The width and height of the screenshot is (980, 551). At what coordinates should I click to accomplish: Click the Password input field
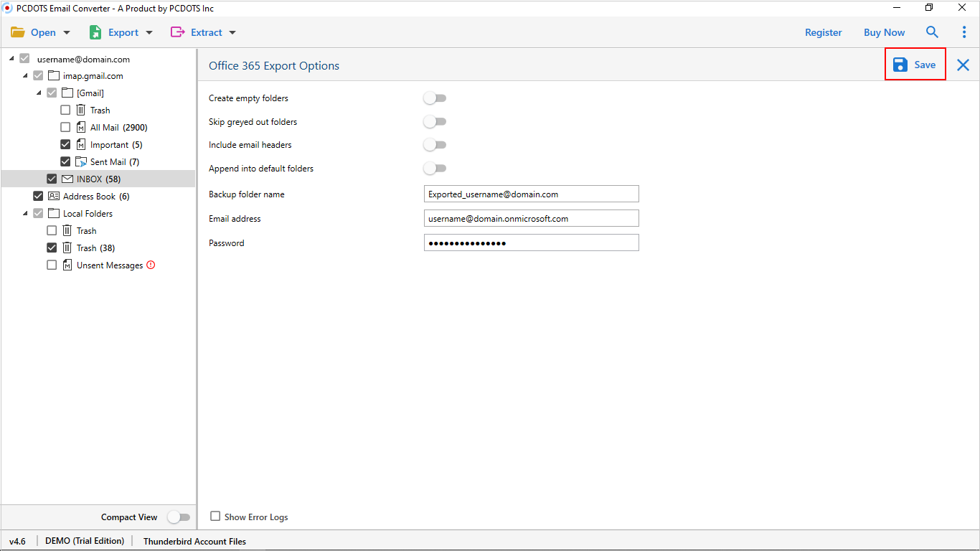click(532, 242)
